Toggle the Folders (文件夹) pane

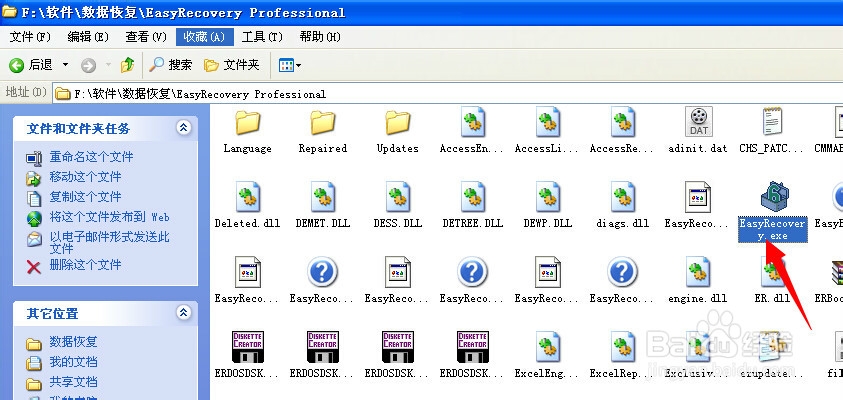[232, 65]
